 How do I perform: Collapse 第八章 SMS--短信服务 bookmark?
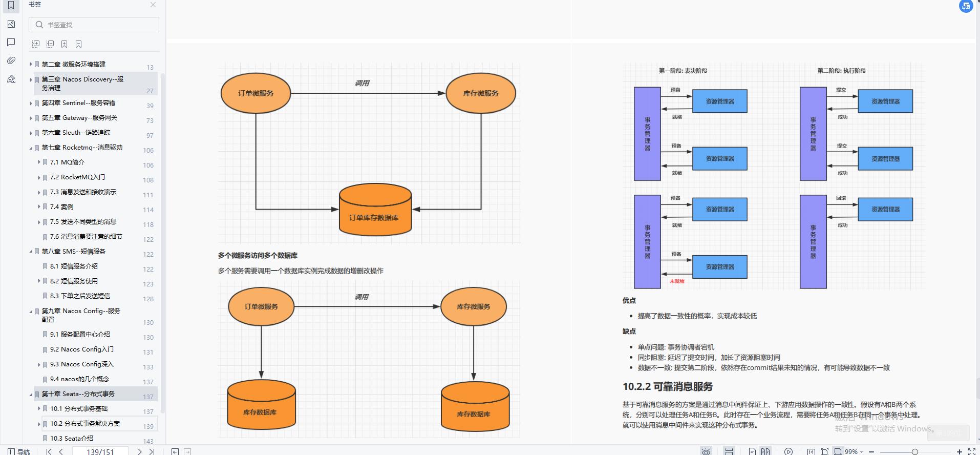pyautogui.click(x=31, y=252)
